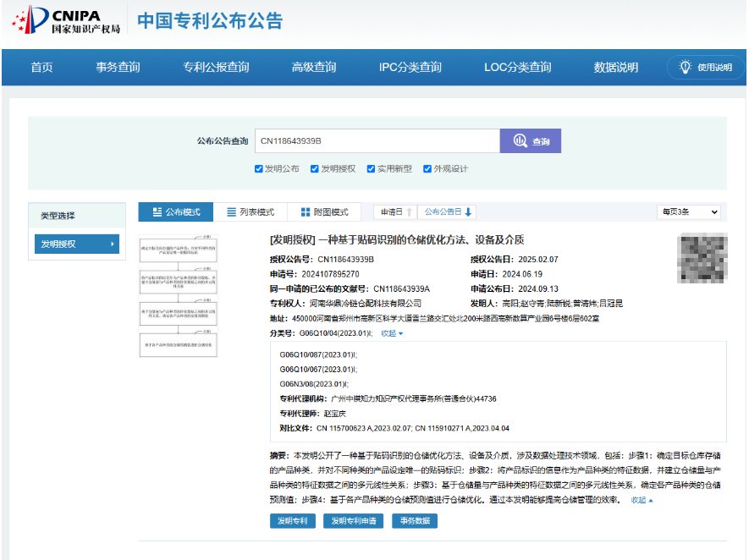The image size is (749, 560).
Task: Click the patentee 河南华鼎冷链仓配科技有限公司
Action: click(366, 304)
